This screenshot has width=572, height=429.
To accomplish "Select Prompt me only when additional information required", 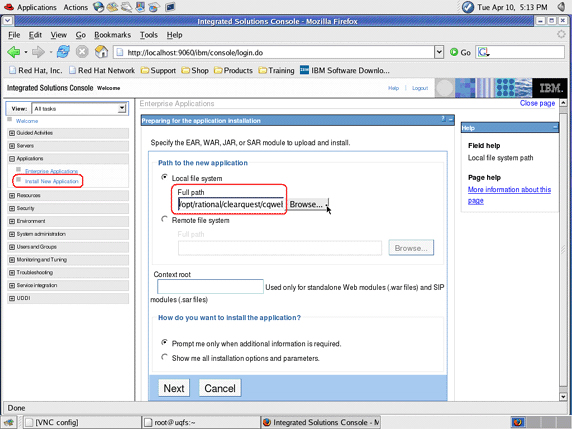I will click(x=165, y=343).
